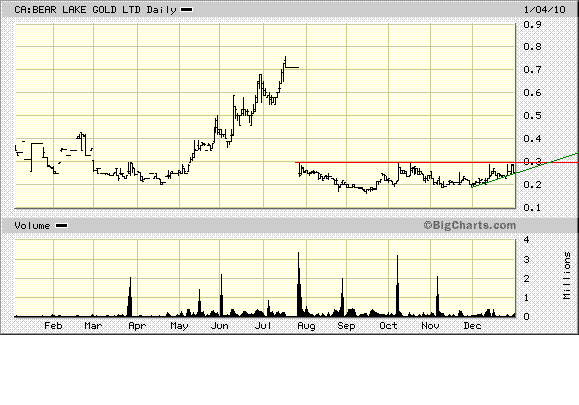Click the black legend dash beside Volume
579x405 pixels.
tap(61, 226)
